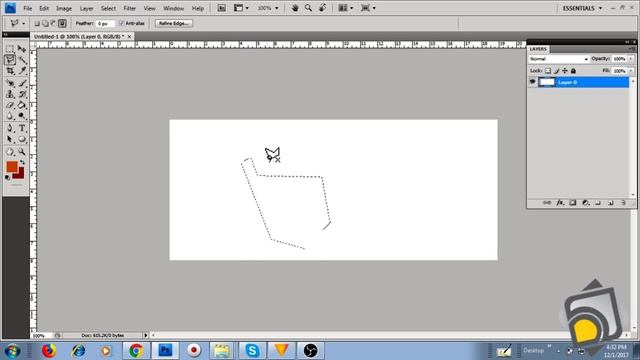Click the Zoom tool in application bar
This screenshot has width=640, height=360.
[309, 8]
